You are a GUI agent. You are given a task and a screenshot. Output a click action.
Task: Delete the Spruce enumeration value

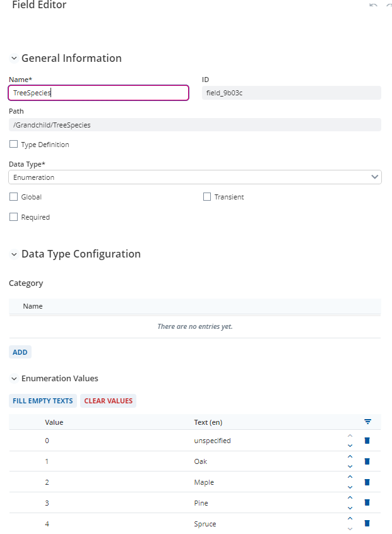click(x=367, y=523)
